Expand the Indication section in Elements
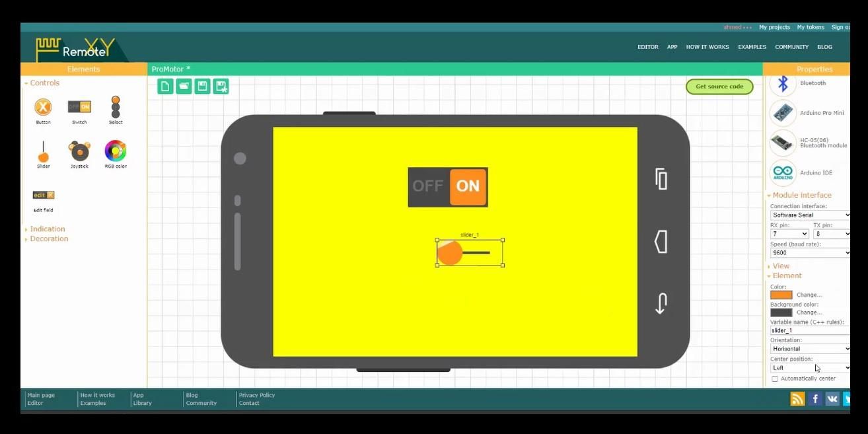Screen dimensions: 868x434 pos(46,229)
